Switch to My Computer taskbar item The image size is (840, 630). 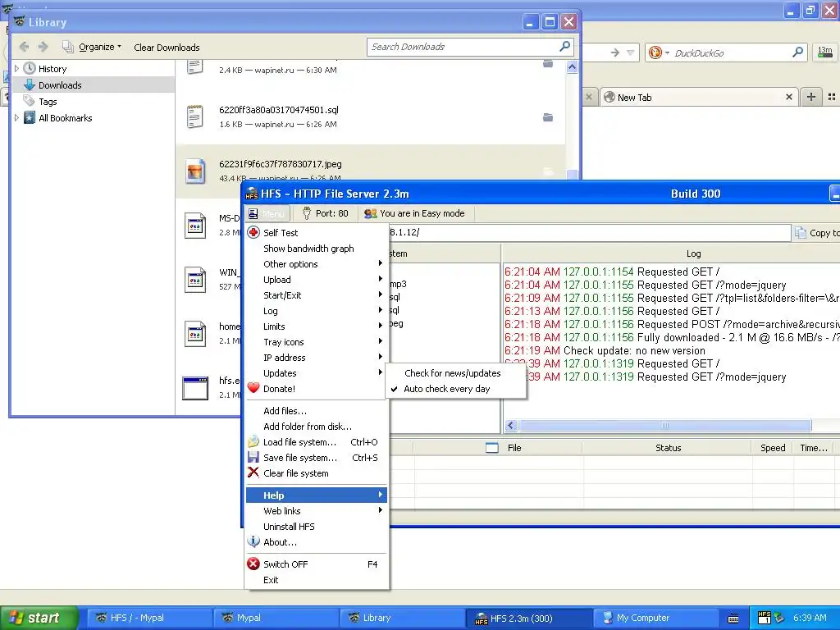(x=656, y=618)
